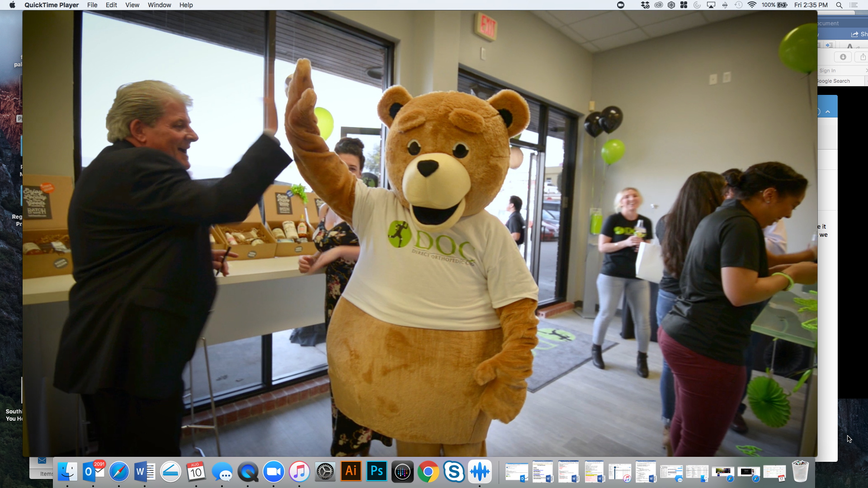Open the File menu

(x=92, y=5)
